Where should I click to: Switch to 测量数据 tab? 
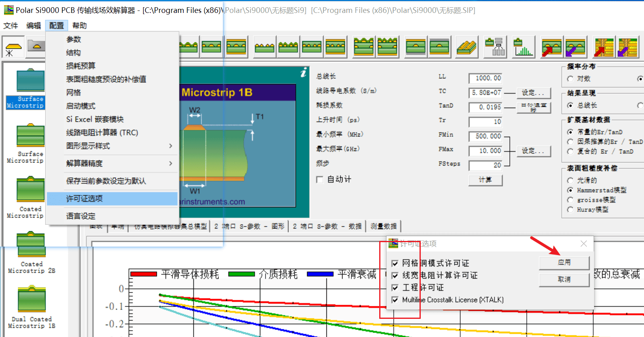point(384,226)
